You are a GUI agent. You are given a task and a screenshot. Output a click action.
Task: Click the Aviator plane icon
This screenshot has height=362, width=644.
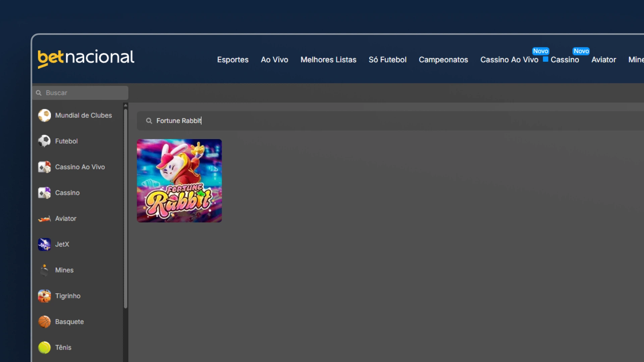click(44, 219)
